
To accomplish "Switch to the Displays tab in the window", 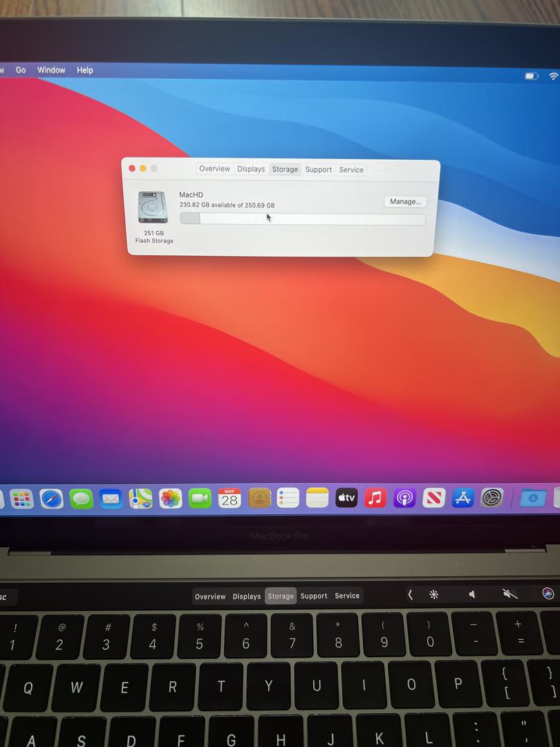I will (251, 169).
